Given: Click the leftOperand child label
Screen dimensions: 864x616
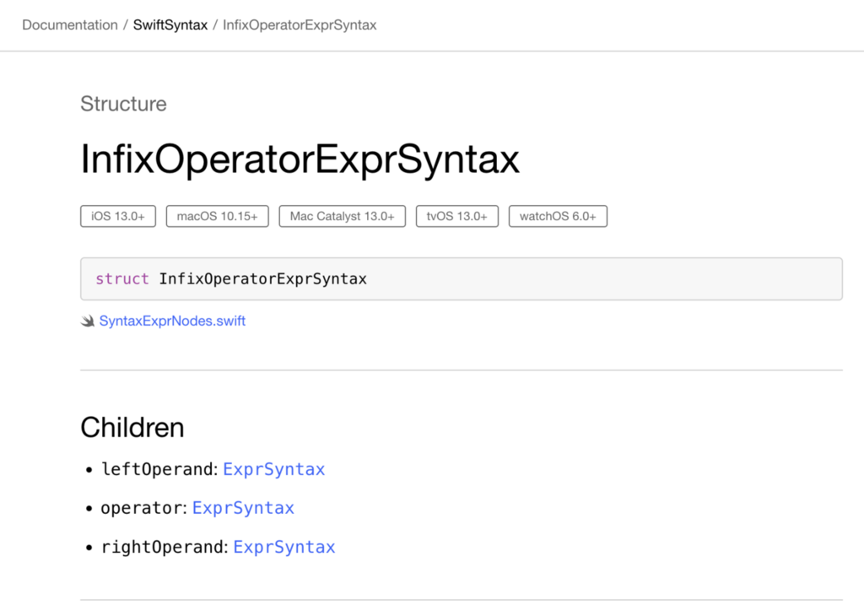Looking at the screenshot, I should [x=157, y=469].
